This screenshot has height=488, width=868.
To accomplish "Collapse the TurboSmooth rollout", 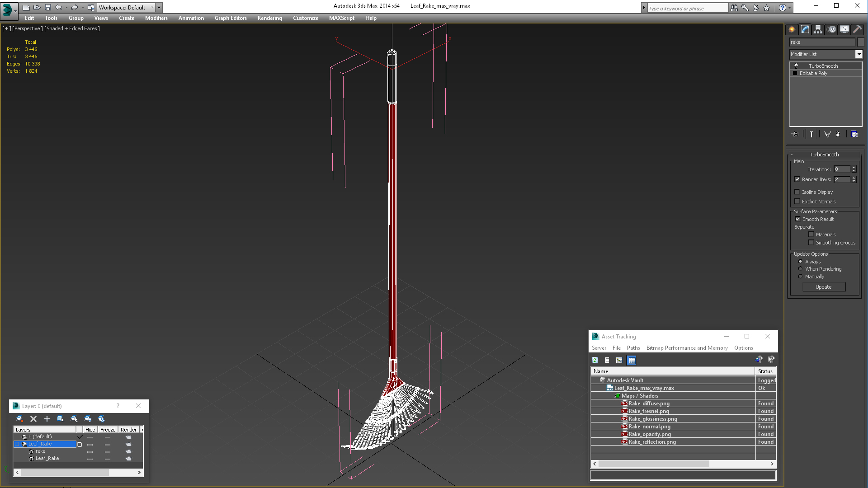I will tap(792, 155).
